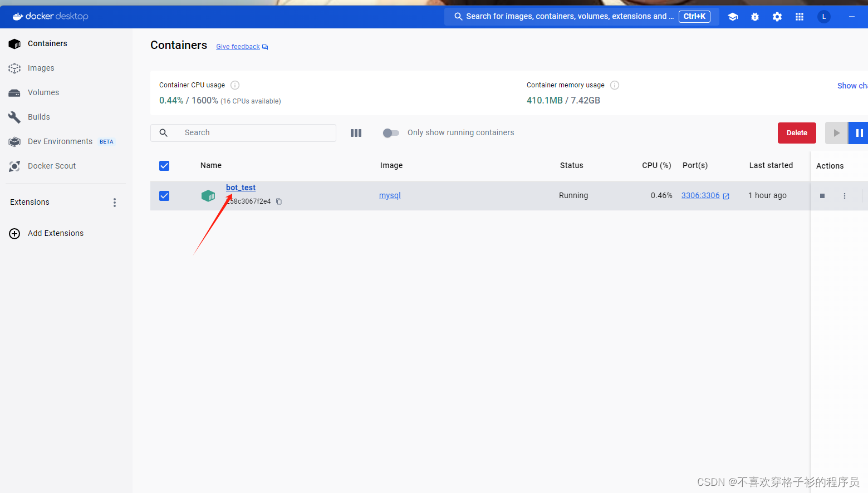Sort by the CPU (%) column header
Viewport: 868px width, 493px height.
[x=656, y=165]
